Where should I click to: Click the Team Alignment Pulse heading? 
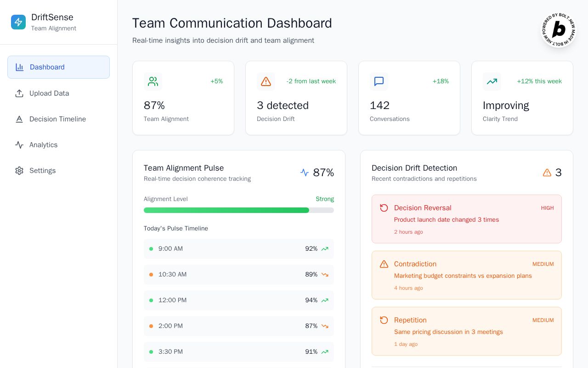pyautogui.click(x=184, y=168)
